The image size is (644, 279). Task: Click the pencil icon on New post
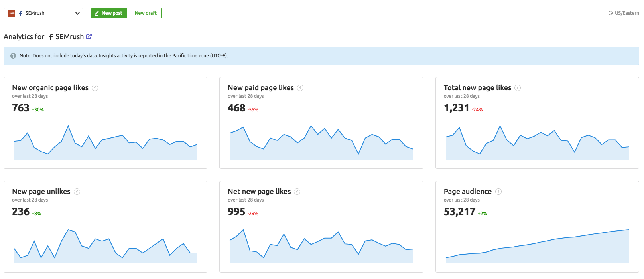point(97,13)
